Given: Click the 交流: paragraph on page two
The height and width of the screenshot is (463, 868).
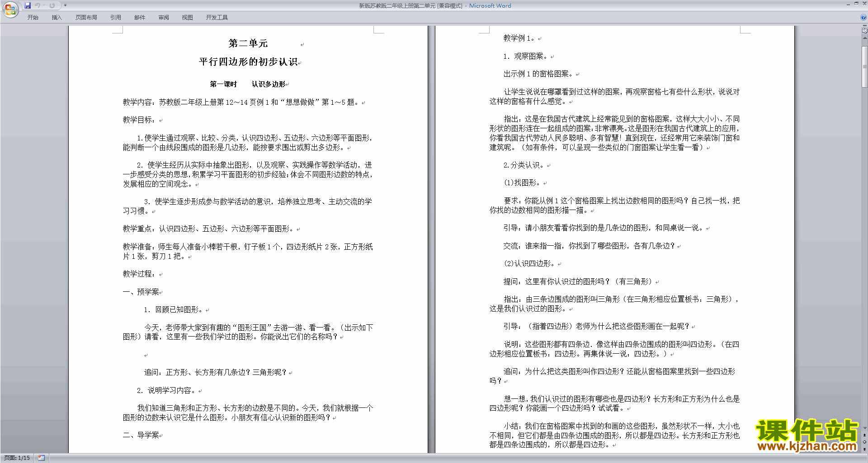Looking at the screenshot, I should click(590, 246).
